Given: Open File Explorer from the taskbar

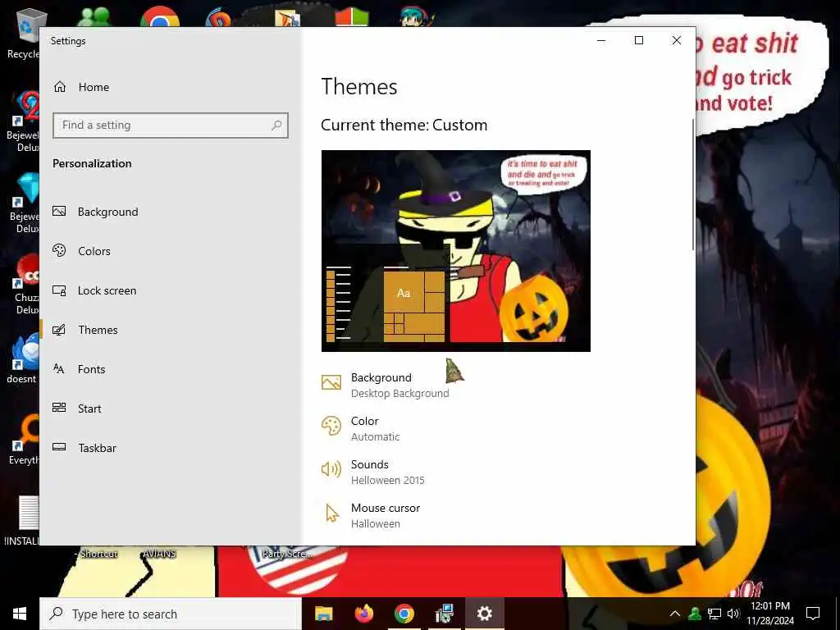Looking at the screenshot, I should (323, 614).
